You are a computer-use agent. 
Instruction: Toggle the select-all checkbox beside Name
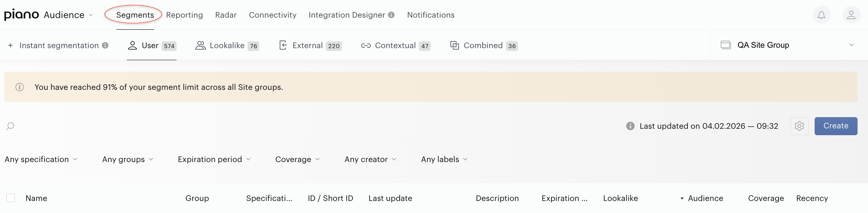[x=11, y=198]
